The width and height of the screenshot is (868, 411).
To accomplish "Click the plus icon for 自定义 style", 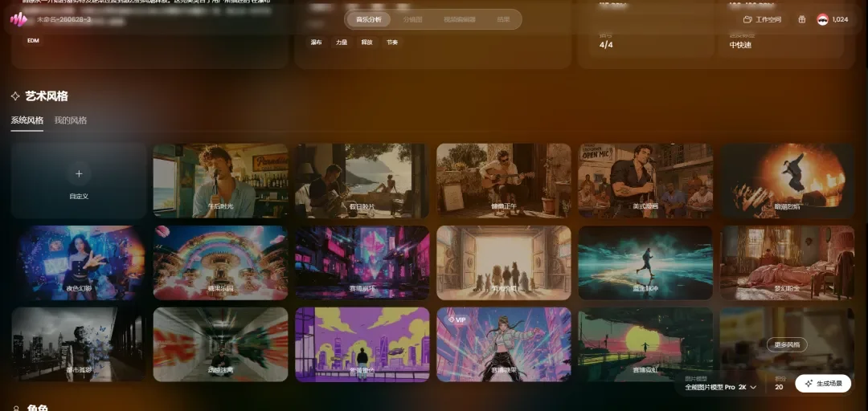I will coord(79,173).
